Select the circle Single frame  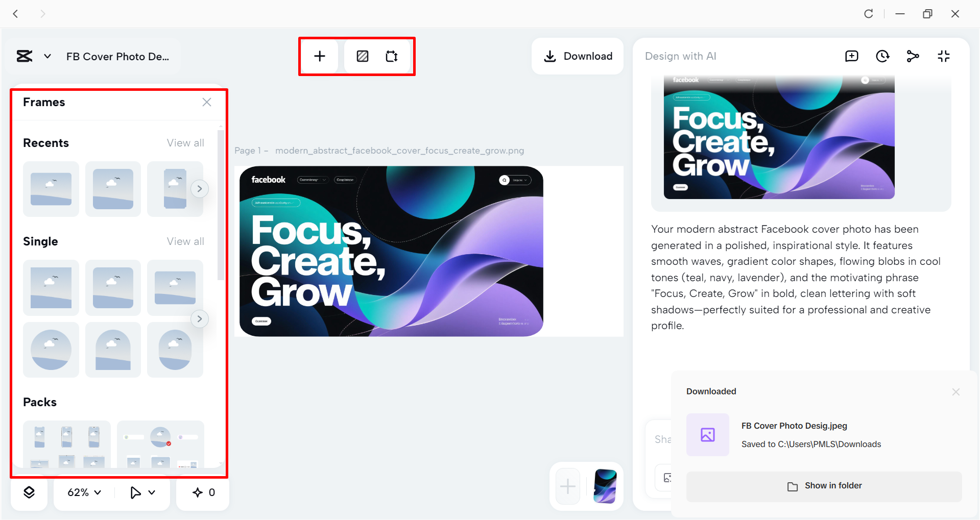point(51,350)
